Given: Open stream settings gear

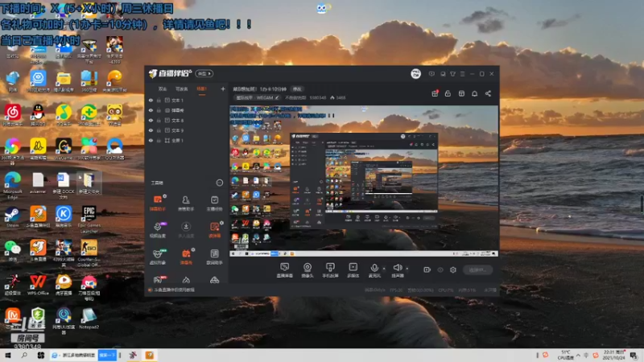Looking at the screenshot, I should point(453,269).
